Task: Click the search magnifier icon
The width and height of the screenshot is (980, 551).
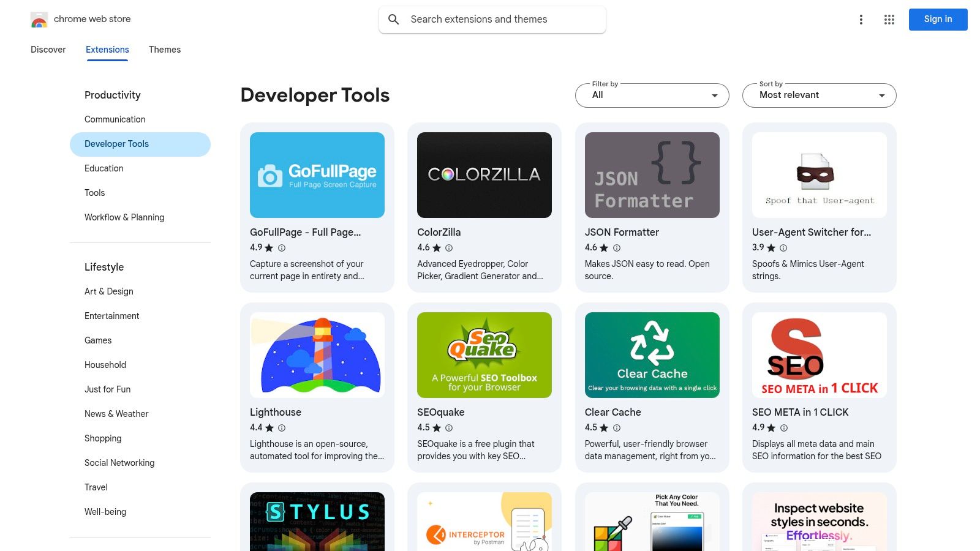Action: (394, 19)
